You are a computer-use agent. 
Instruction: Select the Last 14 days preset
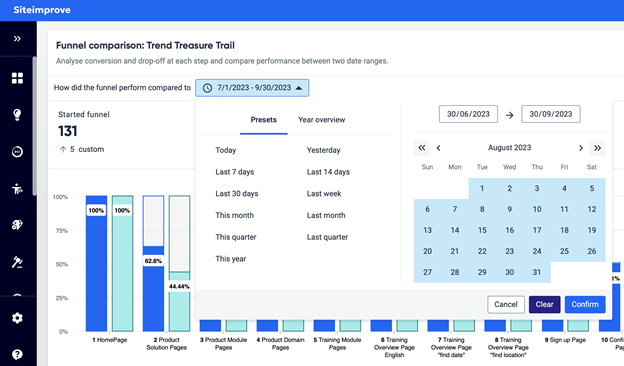(328, 172)
